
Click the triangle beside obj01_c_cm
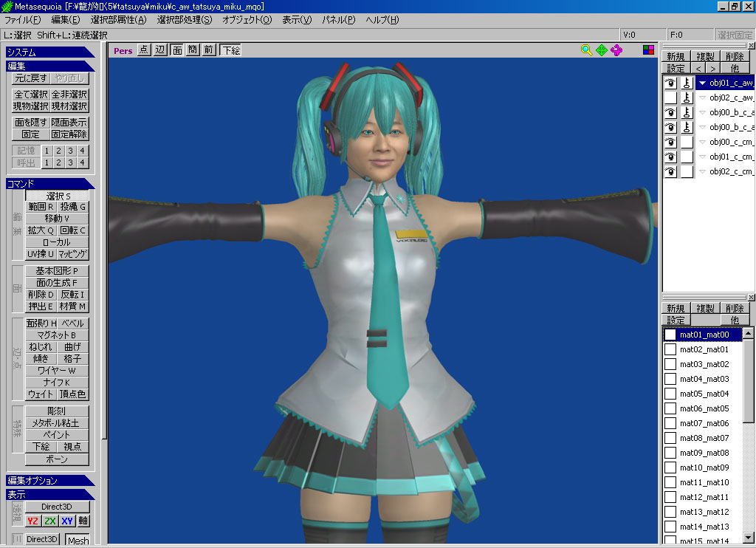[703, 157]
